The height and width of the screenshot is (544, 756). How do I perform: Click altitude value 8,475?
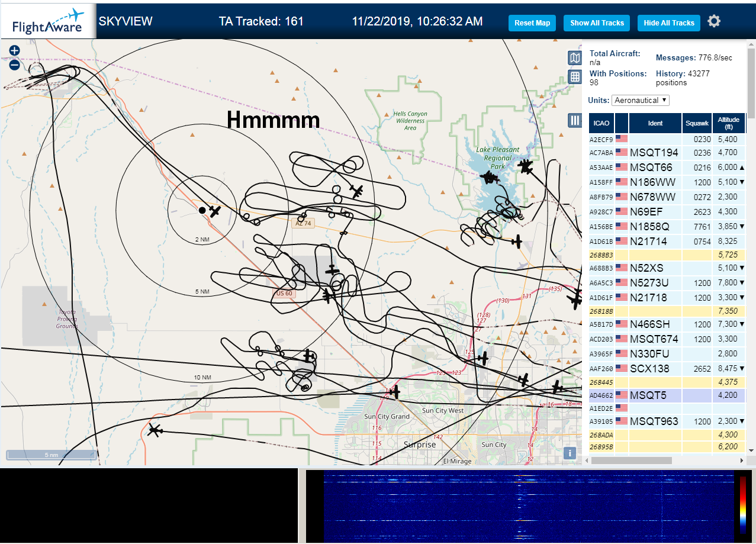click(x=727, y=368)
